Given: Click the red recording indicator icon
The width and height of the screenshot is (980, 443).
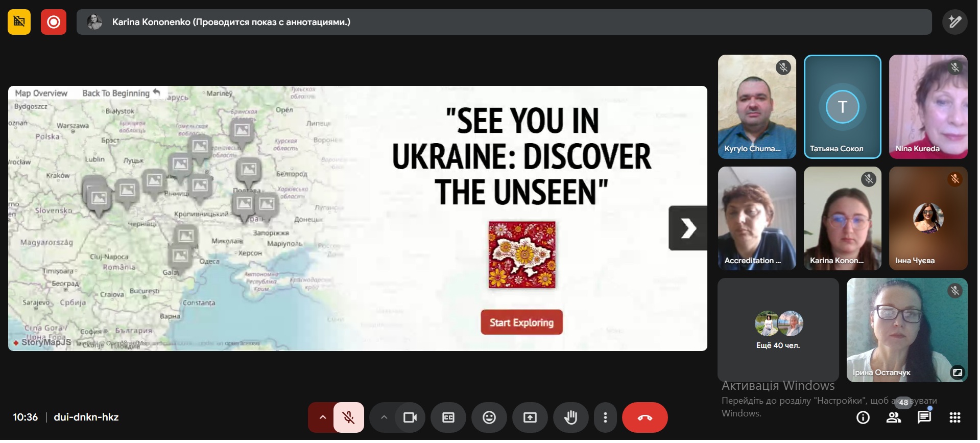Looking at the screenshot, I should [x=54, y=22].
